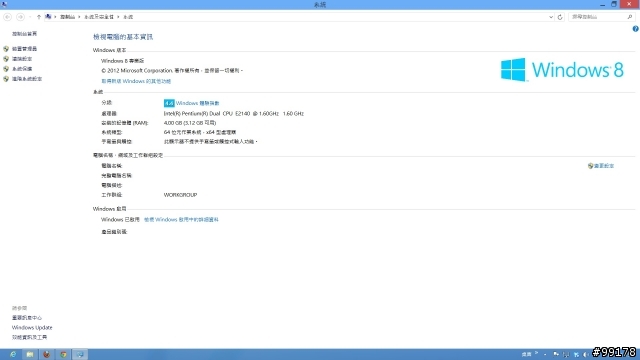Open recent locations dropdown beside Forward arrow

point(30,17)
